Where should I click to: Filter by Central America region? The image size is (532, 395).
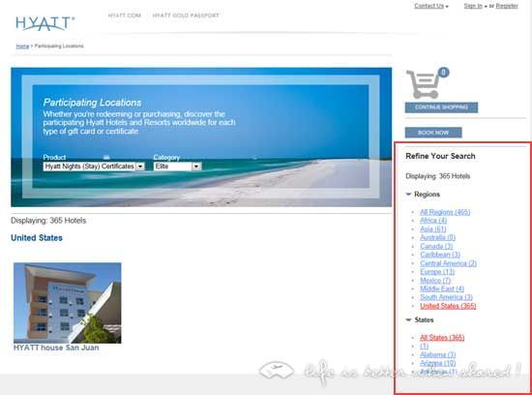pyautogui.click(x=448, y=263)
